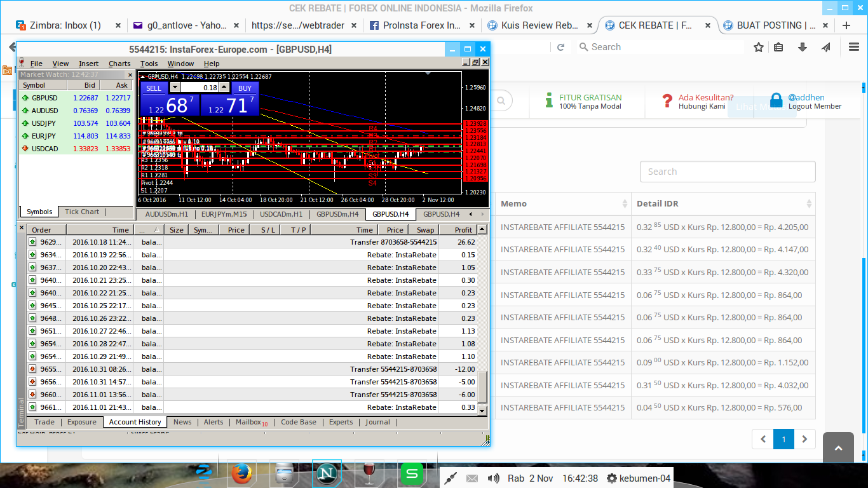Image resolution: width=868 pixels, height=488 pixels.
Task: Decrease lot volume with the down arrow
Action: [x=176, y=88]
